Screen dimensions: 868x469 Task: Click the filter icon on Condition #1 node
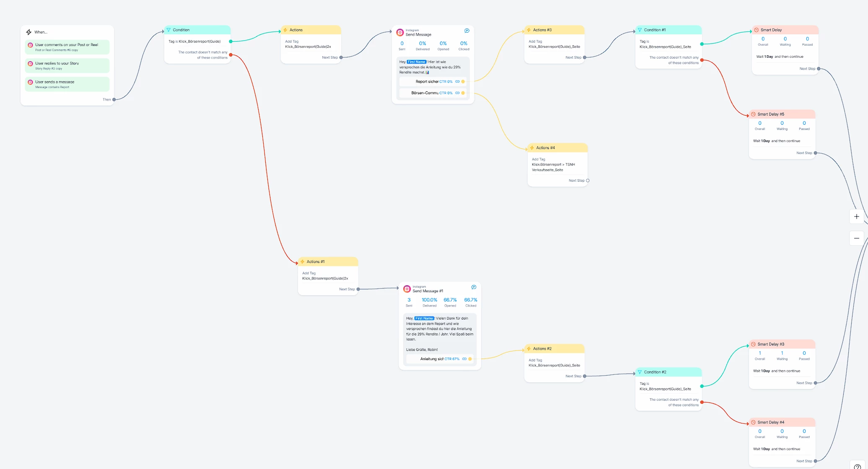coord(640,30)
